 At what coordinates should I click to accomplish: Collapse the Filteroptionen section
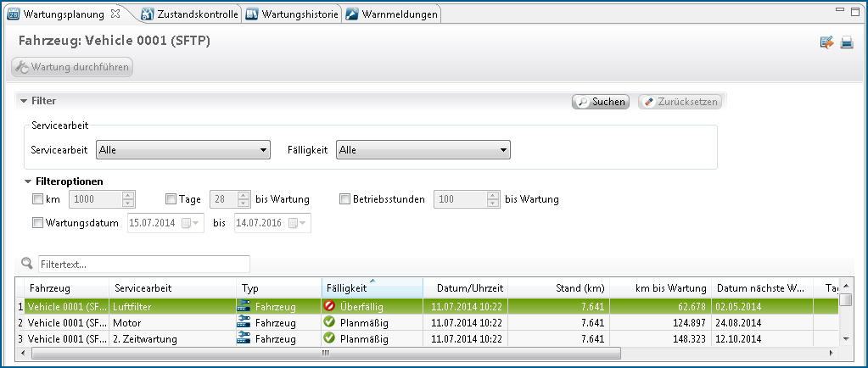31,181
